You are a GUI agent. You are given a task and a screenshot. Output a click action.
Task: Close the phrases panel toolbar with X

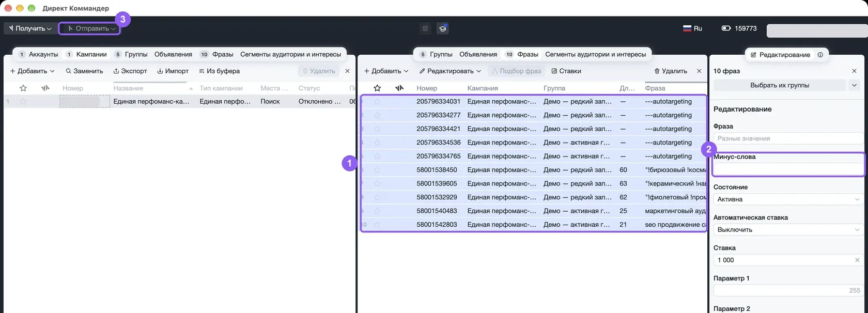(699, 71)
